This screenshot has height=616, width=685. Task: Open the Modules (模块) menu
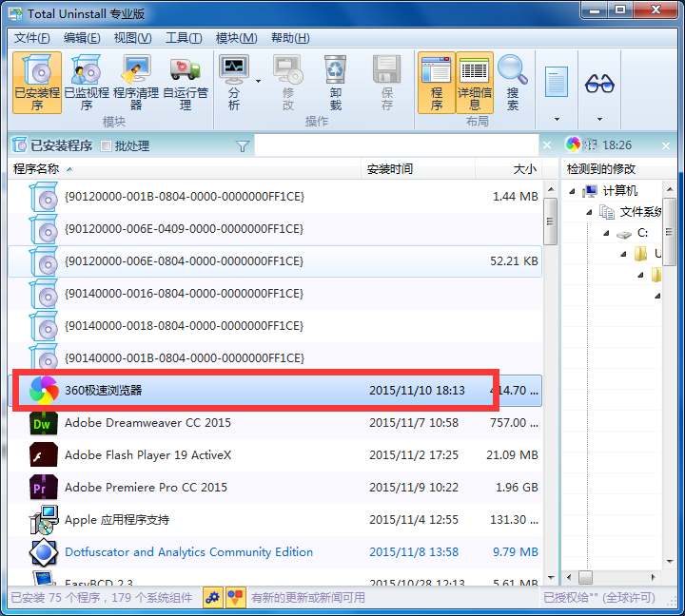click(236, 38)
